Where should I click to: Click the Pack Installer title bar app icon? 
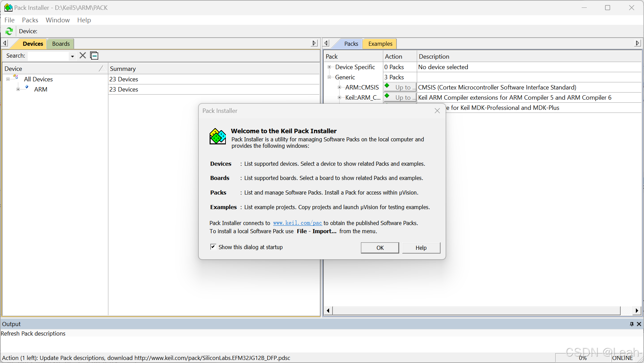pyautogui.click(x=8, y=7)
